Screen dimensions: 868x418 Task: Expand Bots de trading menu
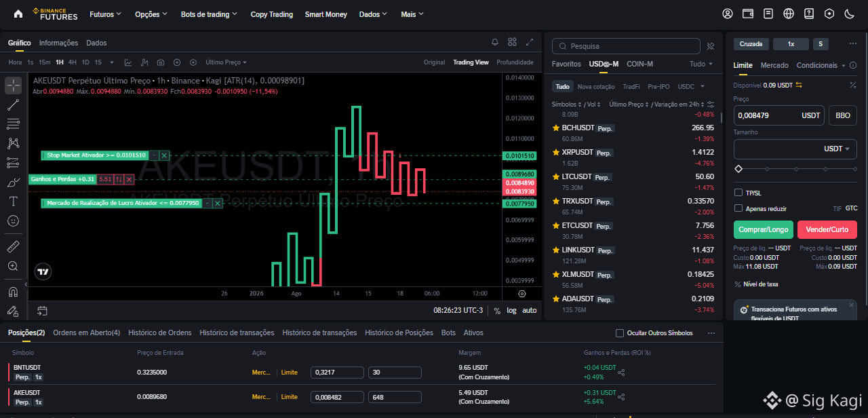(x=210, y=14)
